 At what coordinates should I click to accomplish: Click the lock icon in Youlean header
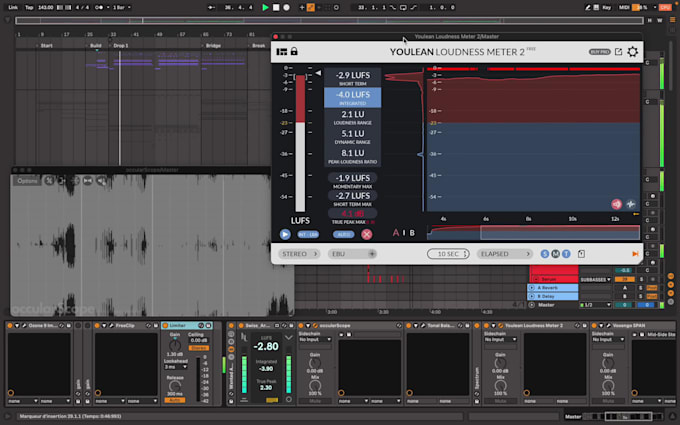pos(294,51)
